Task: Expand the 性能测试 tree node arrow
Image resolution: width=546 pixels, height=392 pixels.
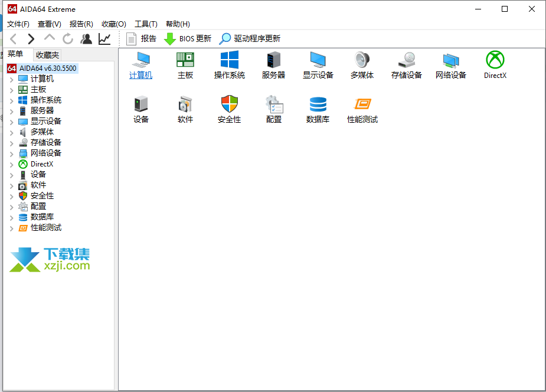Action: click(x=11, y=228)
